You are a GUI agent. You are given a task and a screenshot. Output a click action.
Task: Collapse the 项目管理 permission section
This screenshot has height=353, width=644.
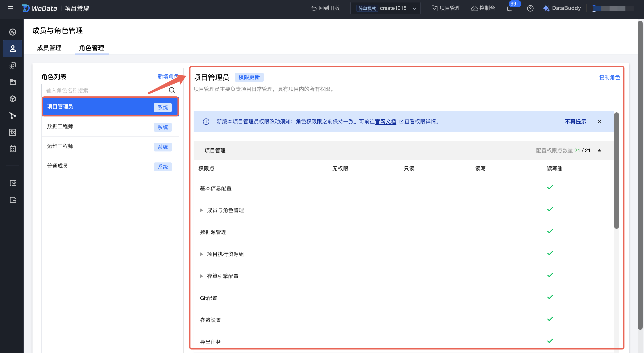tap(599, 150)
